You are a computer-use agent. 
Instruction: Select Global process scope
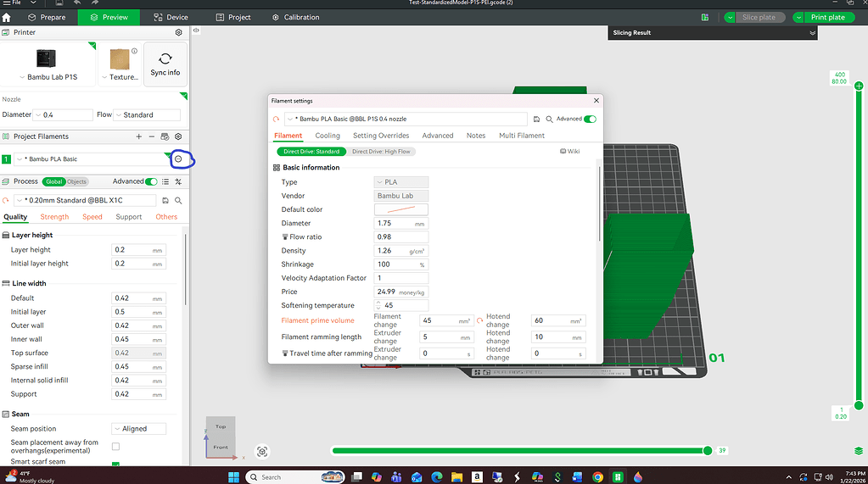click(x=53, y=181)
